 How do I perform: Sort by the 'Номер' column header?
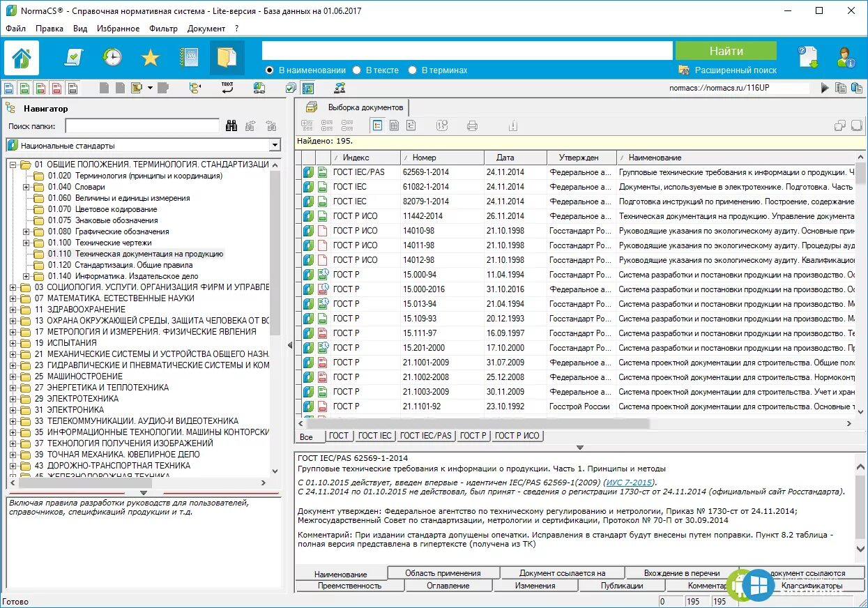pyautogui.click(x=443, y=158)
